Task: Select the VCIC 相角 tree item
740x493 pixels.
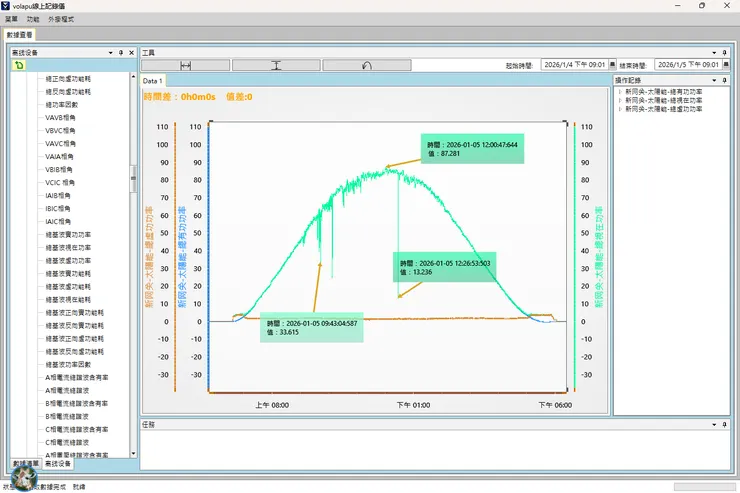Action: (59, 183)
